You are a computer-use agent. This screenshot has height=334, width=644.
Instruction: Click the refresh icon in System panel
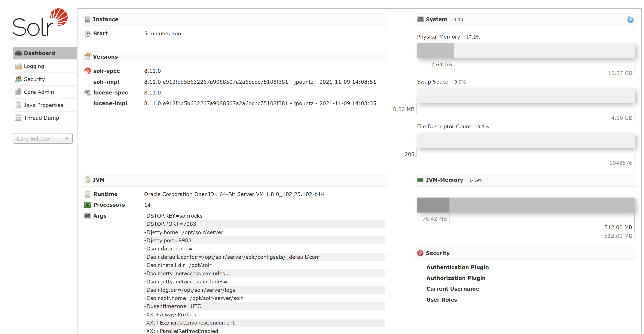tap(630, 19)
